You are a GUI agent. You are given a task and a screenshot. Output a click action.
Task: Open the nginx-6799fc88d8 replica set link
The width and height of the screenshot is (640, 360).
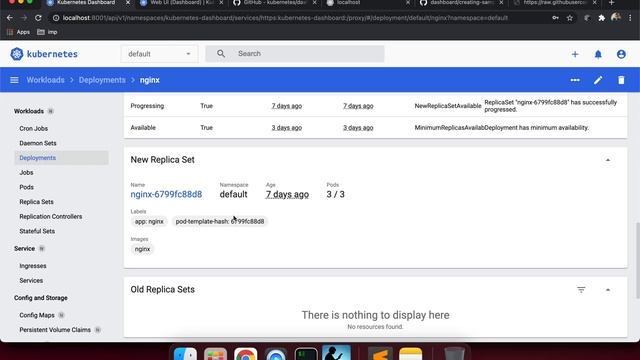pyautogui.click(x=166, y=194)
